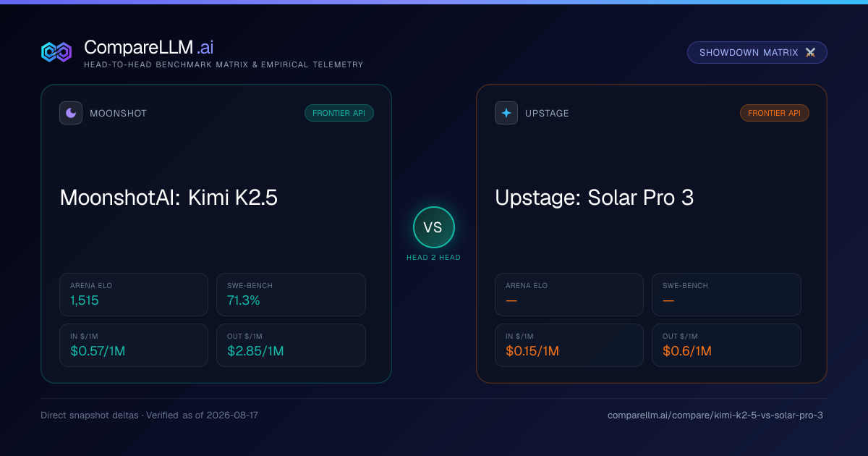Click the crossed swords icon in Showdown Matrix
The height and width of the screenshot is (456, 868).
(810, 53)
